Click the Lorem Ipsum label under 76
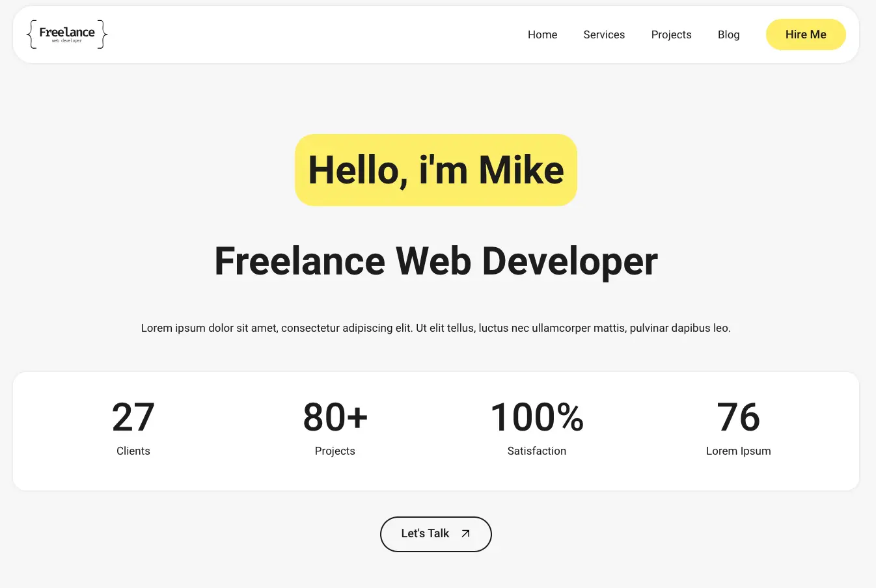The height and width of the screenshot is (588, 876). 739,451
